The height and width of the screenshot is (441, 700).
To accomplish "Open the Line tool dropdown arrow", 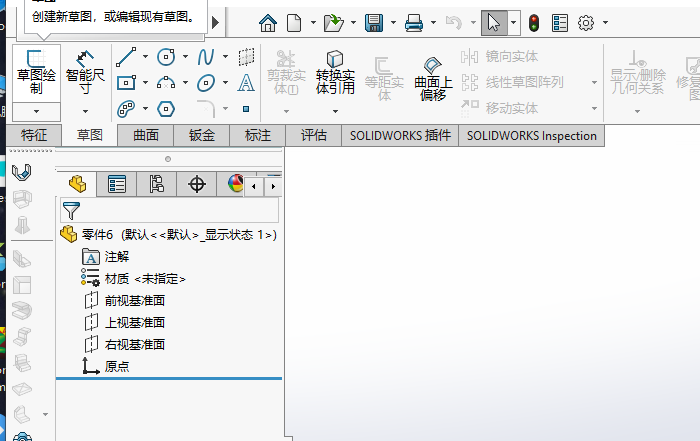I will coord(146,57).
